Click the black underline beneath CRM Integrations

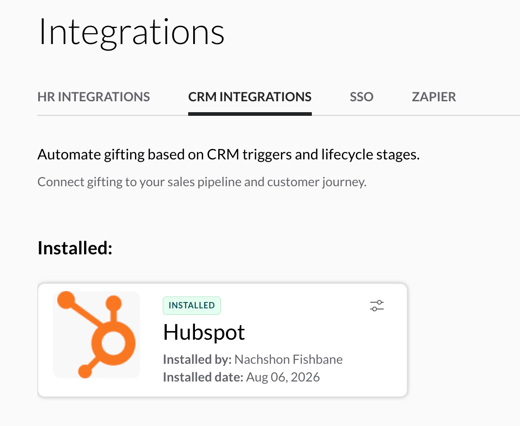(250, 114)
